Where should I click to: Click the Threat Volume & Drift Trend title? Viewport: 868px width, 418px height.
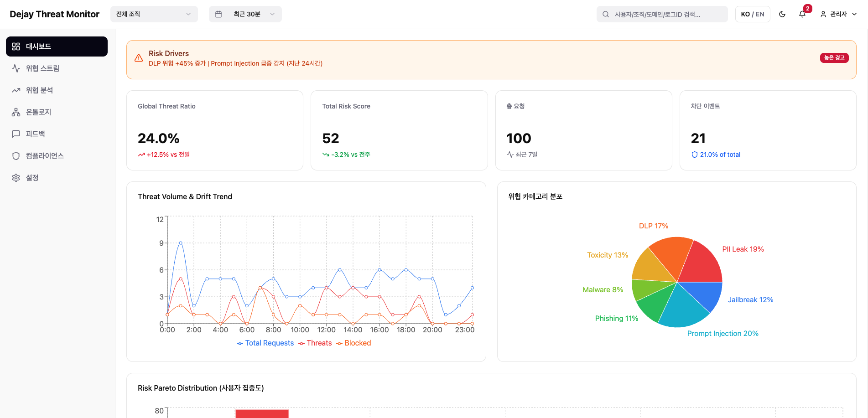[x=185, y=196]
